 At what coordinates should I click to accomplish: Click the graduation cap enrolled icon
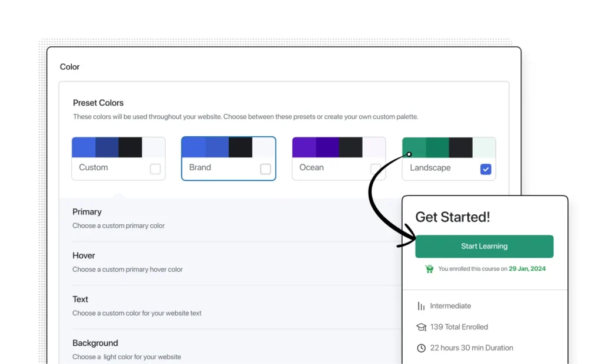coord(421,327)
